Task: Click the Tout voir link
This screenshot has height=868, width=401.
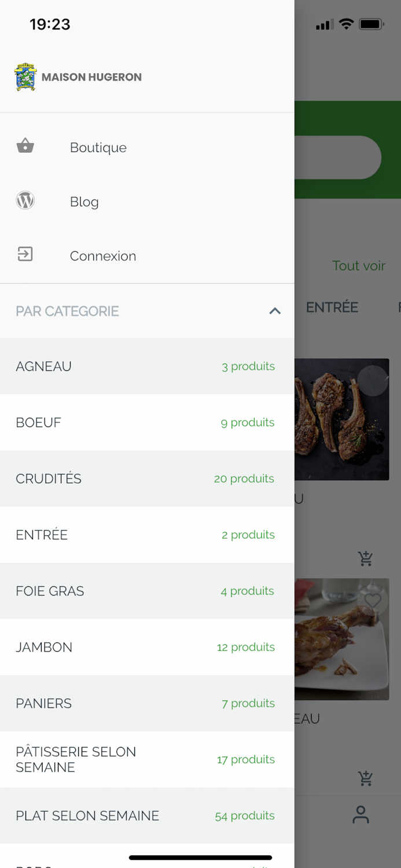Action: click(x=358, y=266)
